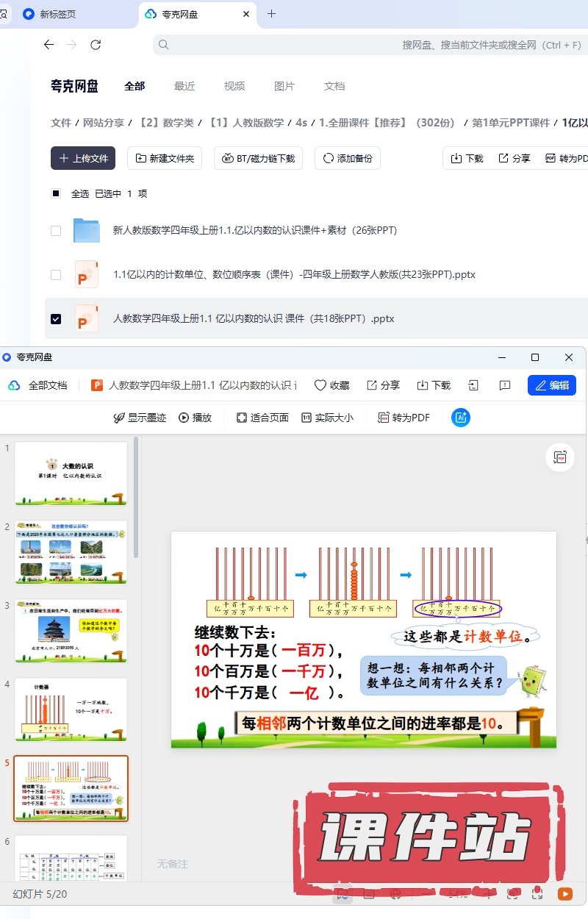Click 实际大小 actual size icon

[306, 418]
